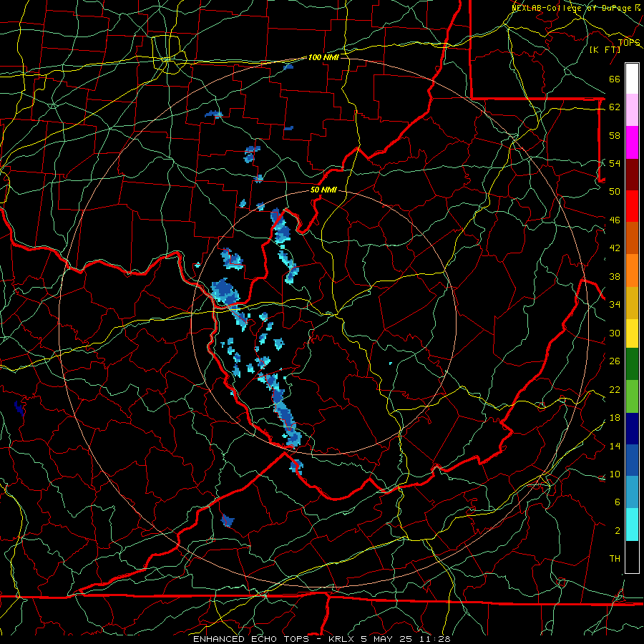Choose the cyan legend band
This screenshot has height=644, width=644.
coord(632,525)
